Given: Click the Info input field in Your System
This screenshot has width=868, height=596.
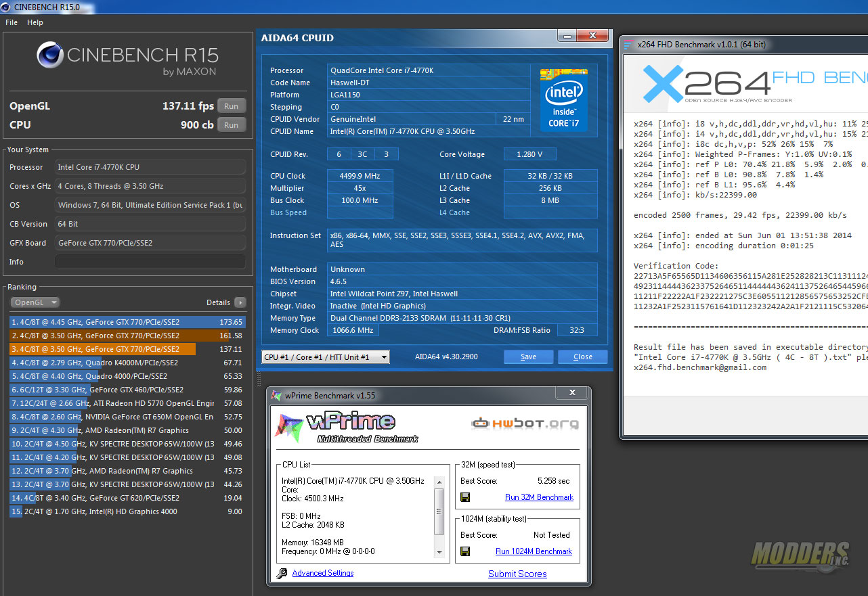Looking at the screenshot, I should 150,262.
